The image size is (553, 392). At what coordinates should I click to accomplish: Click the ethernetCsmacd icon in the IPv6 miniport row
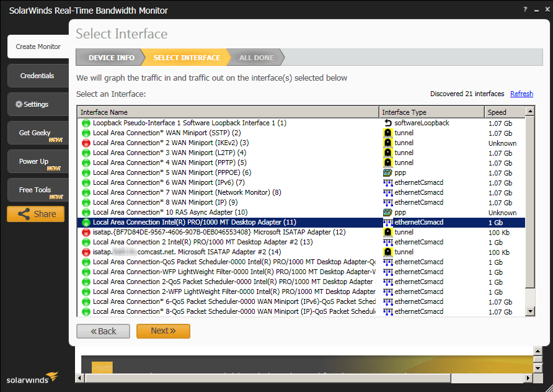click(388, 182)
